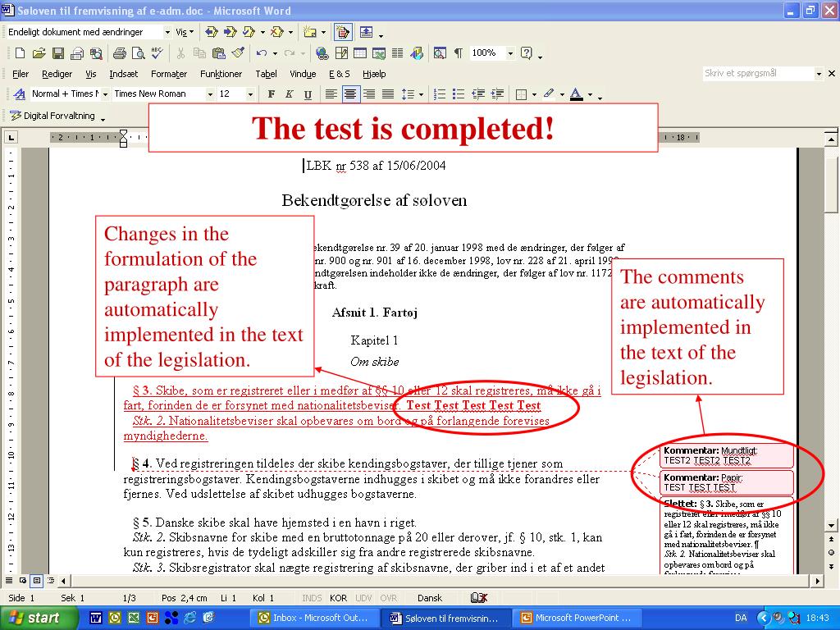Apply the font color A button
Image resolution: width=840 pixels, height=630 pixels.
pyautogui.click(x=576, y=94)
